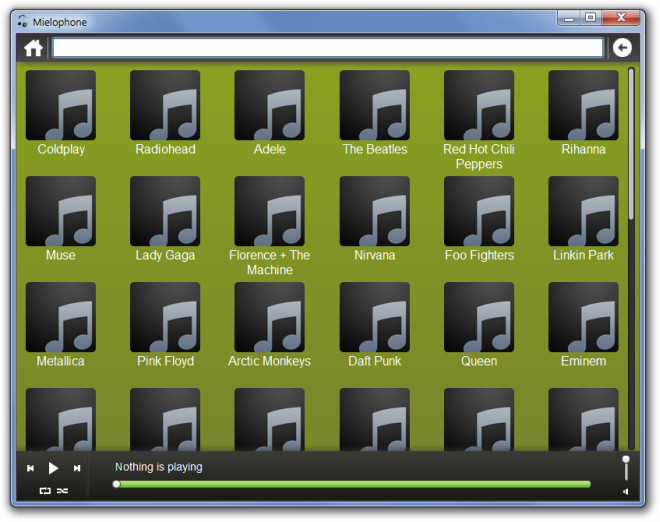
Task: Open the Pink Floyd artist icon
Action: (165, 317)
